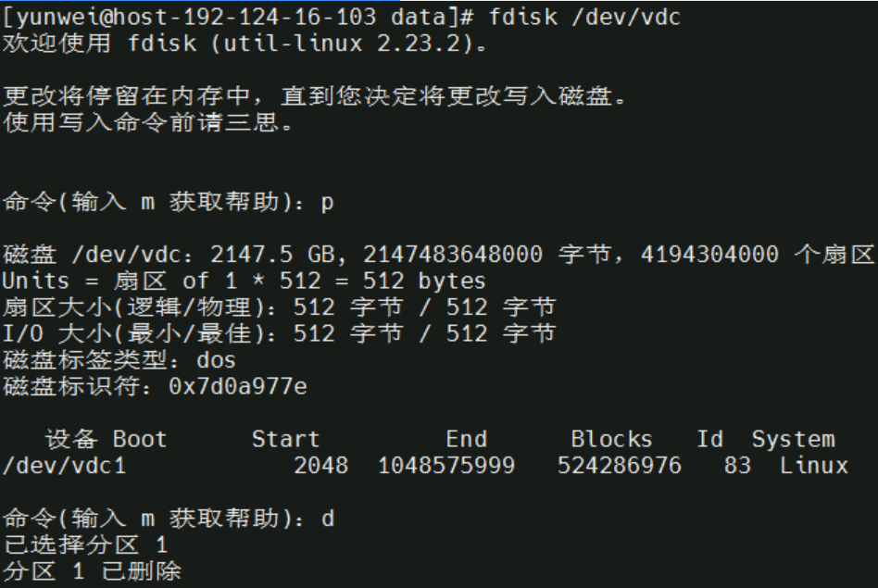The image size is (878, 588).
Task: Click the 'Boot' column header
Action: coord(140,439)
